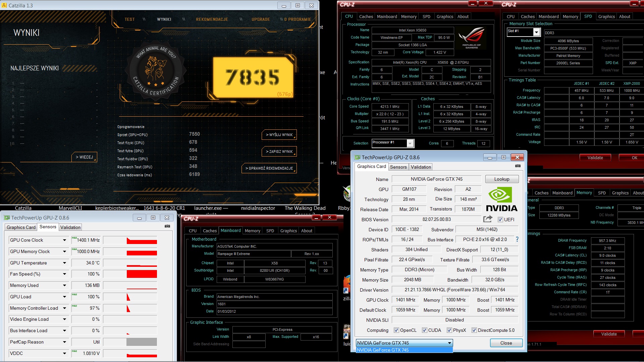Toggle the PhysX checkbox
The height and width of the screenshot is (362, 644).
click(449, 330)
